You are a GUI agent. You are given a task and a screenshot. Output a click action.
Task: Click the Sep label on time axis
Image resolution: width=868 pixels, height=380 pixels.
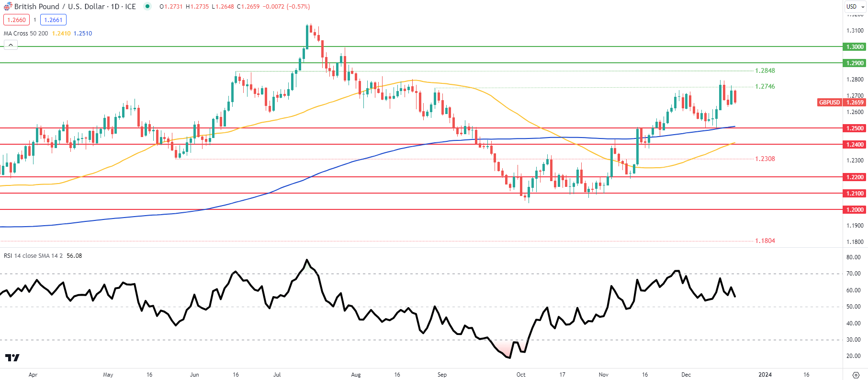click(x=442, y=375)
